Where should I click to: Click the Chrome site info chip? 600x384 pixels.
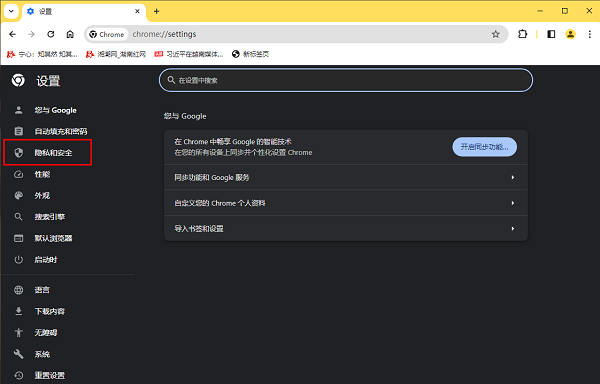[107, 34]
